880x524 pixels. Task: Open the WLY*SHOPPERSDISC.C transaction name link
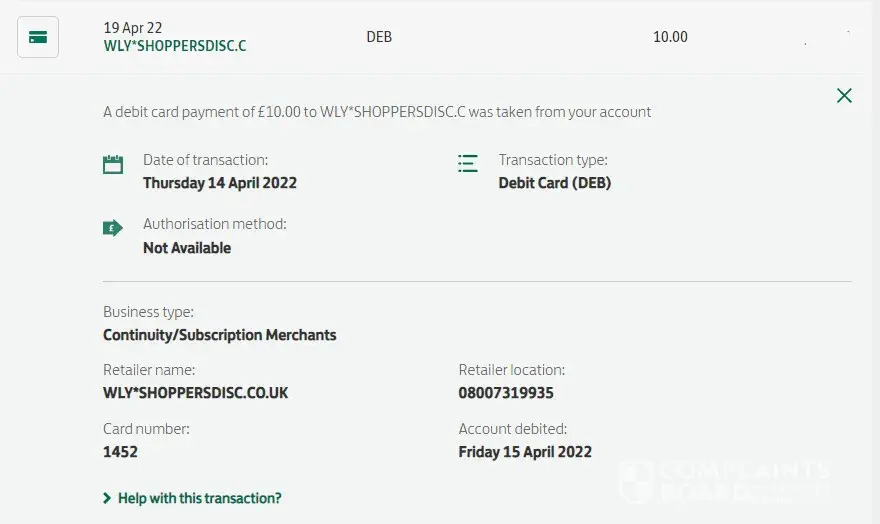tap(175, 46)
